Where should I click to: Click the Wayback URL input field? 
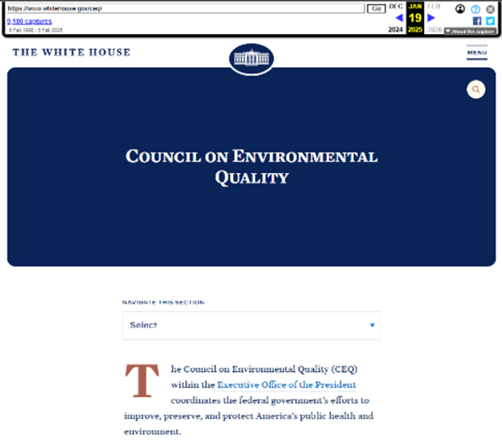point(186,8)
